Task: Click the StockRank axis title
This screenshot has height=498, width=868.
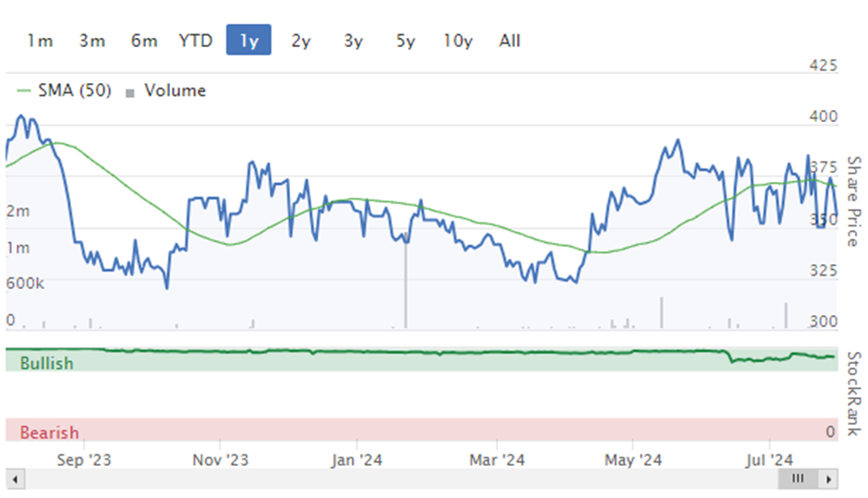Action: [853, 394]
